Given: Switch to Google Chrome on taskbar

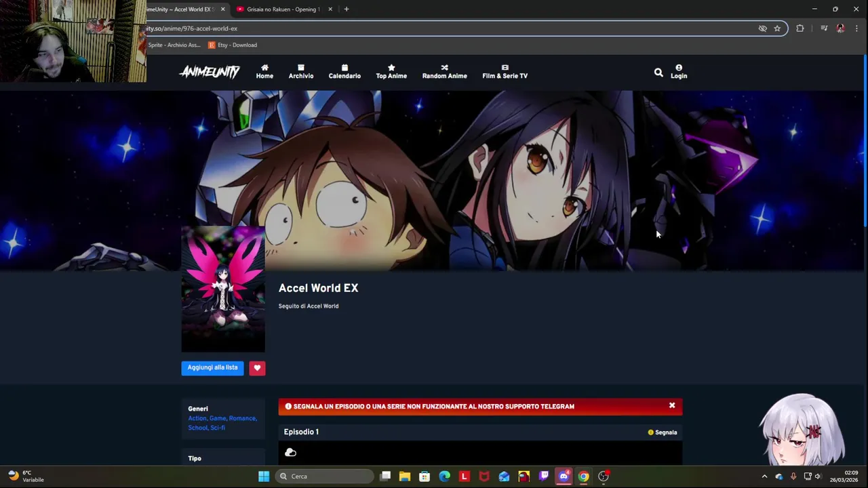Looking at the screenshot, I should (x=583, y=476).
